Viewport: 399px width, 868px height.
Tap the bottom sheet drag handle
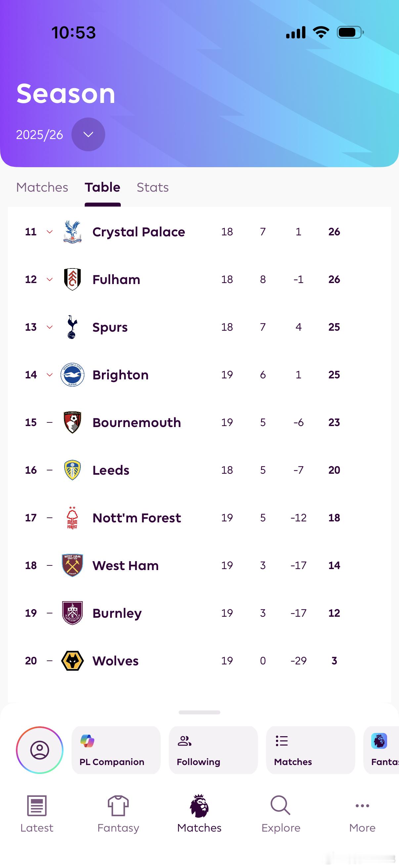pos(199,712)
